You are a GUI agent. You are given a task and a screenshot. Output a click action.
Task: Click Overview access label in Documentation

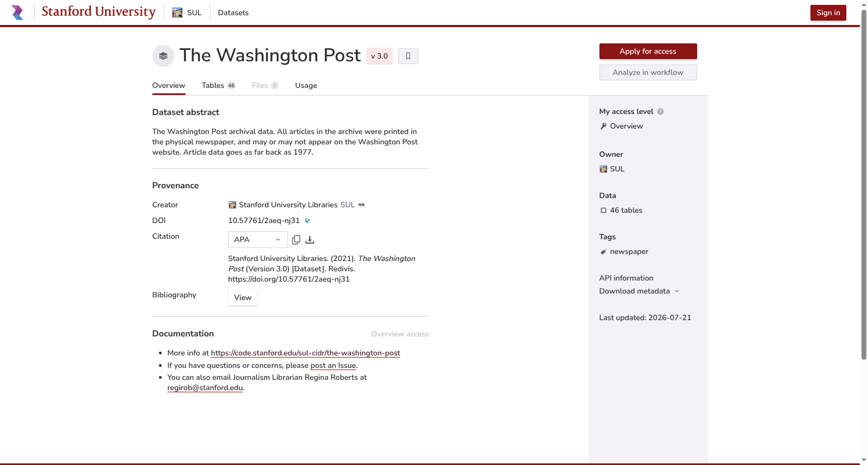tap(400, 334)
